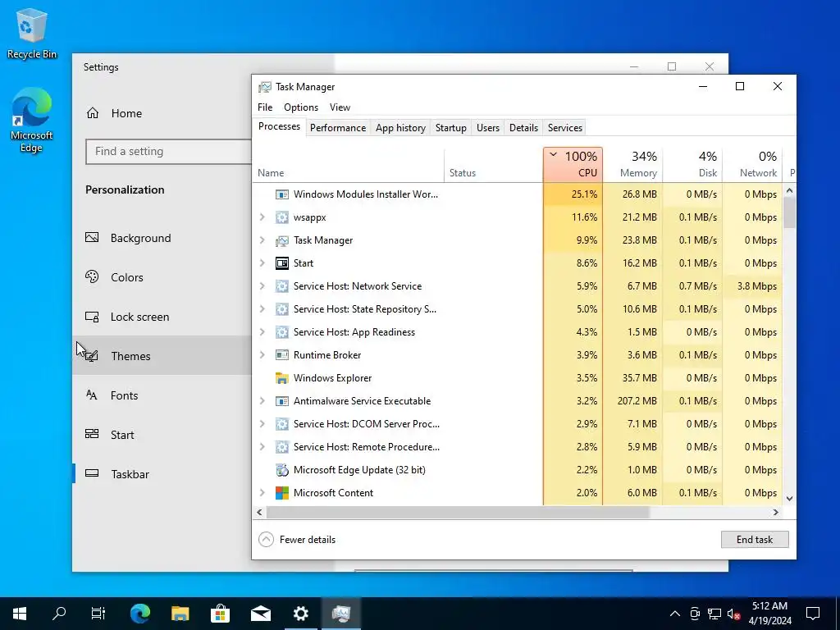This screenshot has width=840, height=630.
Task: Open Microsoft Store from taskbar
Action: (x=220, y=614)
